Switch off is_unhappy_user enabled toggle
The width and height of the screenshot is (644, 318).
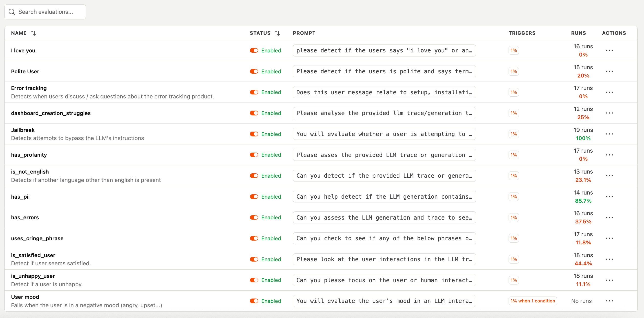[254, 280]
